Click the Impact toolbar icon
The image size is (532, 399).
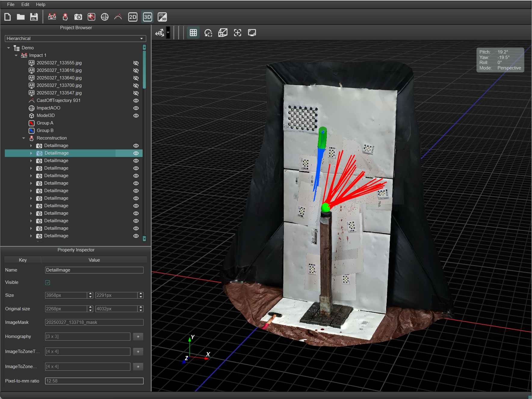click(52, 17)
